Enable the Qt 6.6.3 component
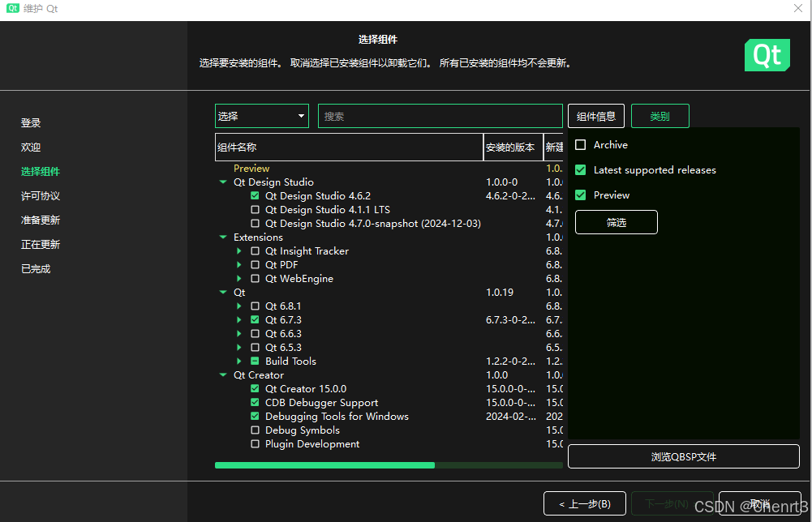 pyautogui.click(x=256, y=333)
